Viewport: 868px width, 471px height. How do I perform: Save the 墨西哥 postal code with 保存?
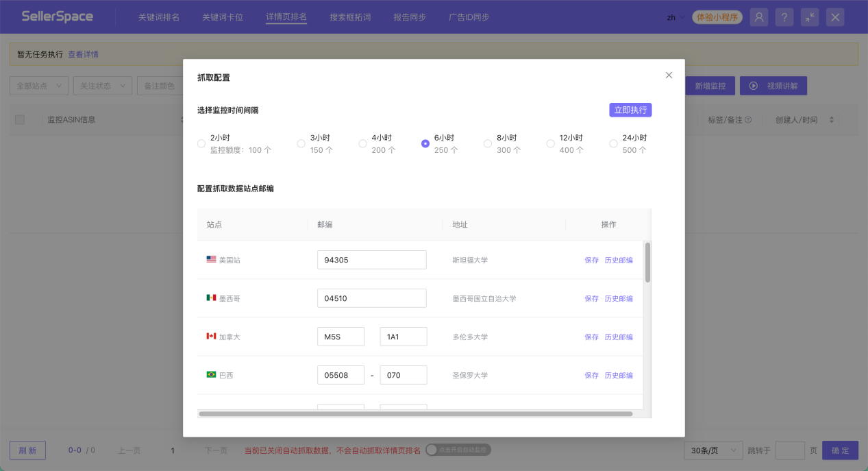(x=591, y=298)
